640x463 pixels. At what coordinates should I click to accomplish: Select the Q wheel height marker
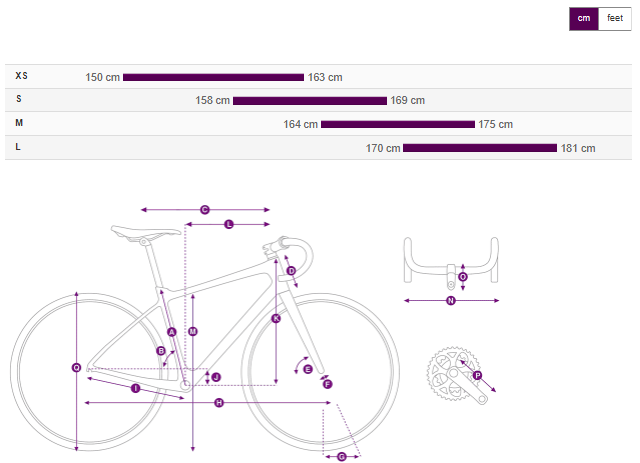pos(76,368)
